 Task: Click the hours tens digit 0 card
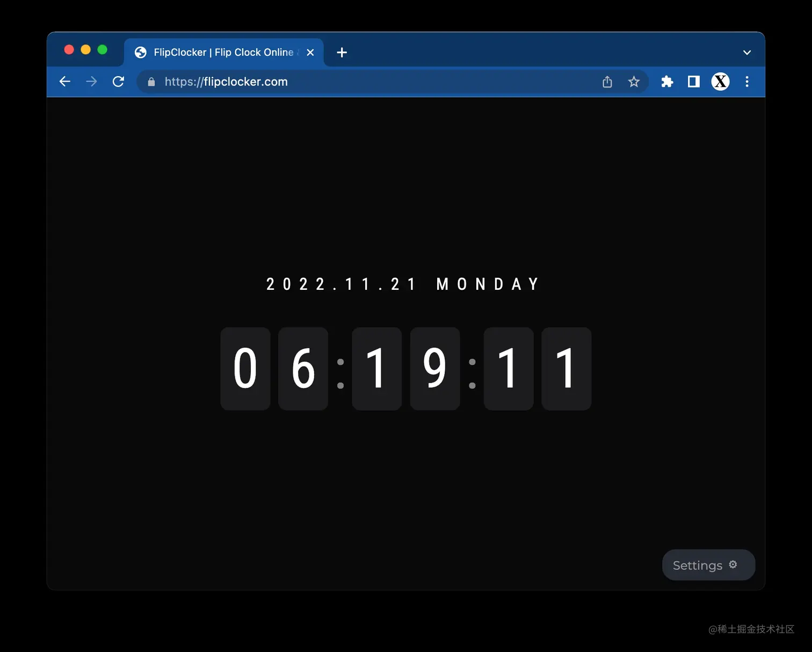[245, 369]
